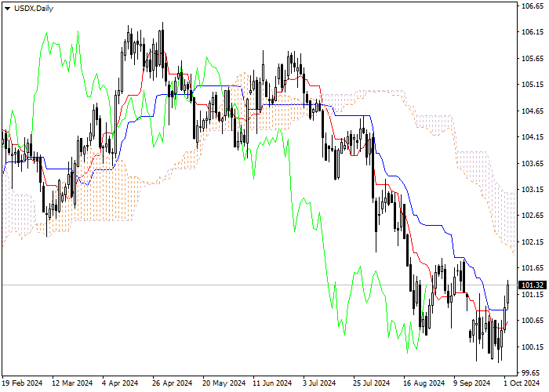Select the 11 Jun 2024 date label

pos(272,383)
